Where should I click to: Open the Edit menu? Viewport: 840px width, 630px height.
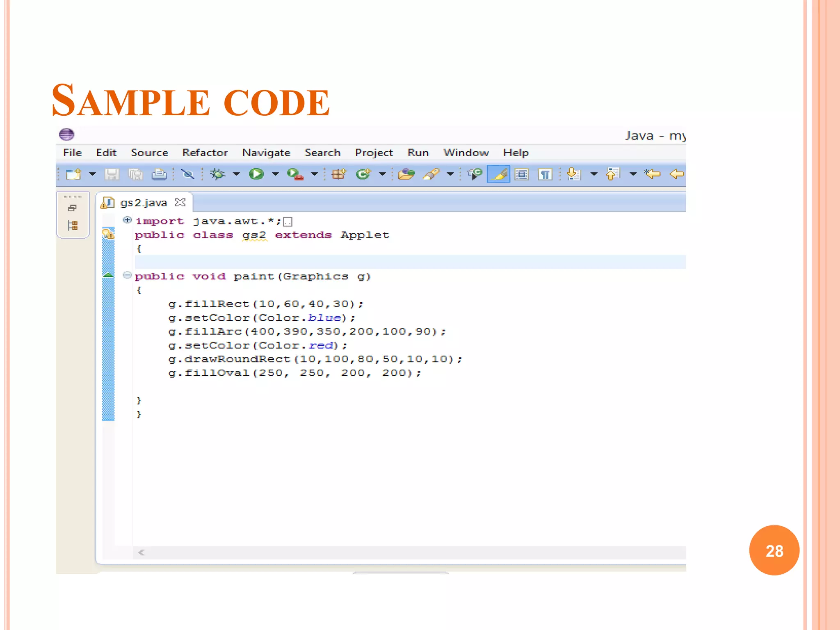106,153
